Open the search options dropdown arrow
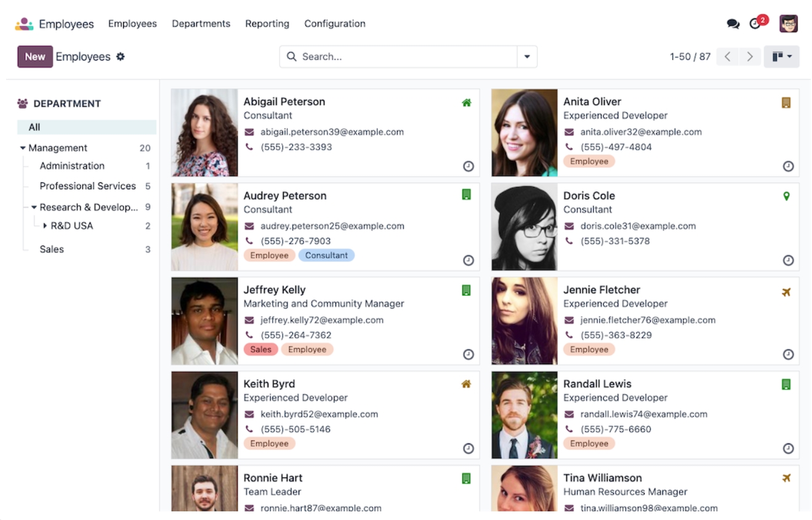This screenshot has height=520, width=812. click(x=527, y=56)
